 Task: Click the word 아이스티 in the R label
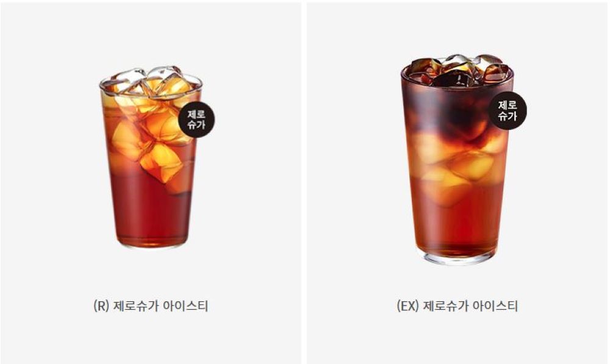coord(185,305)
